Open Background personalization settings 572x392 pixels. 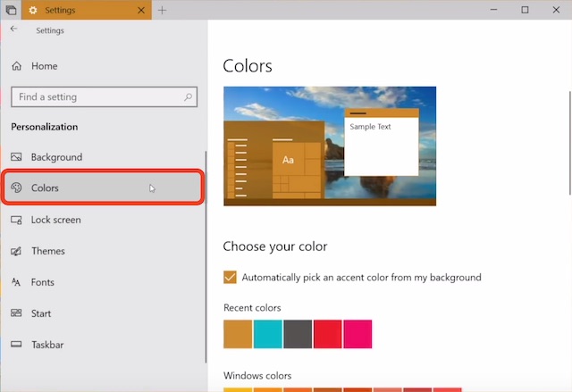[103, 157]
